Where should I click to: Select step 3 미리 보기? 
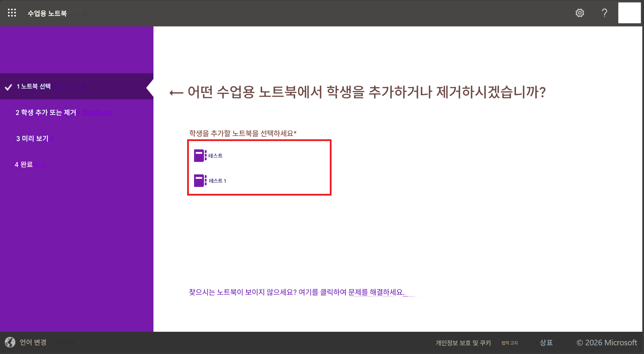[33, 138]
